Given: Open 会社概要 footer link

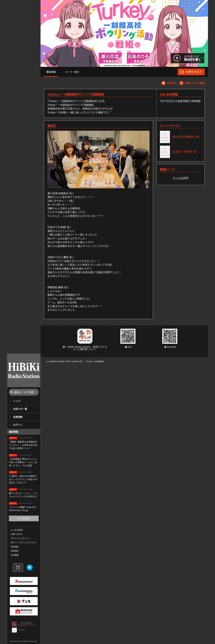Looking at the screenshot, I should 15,555.
